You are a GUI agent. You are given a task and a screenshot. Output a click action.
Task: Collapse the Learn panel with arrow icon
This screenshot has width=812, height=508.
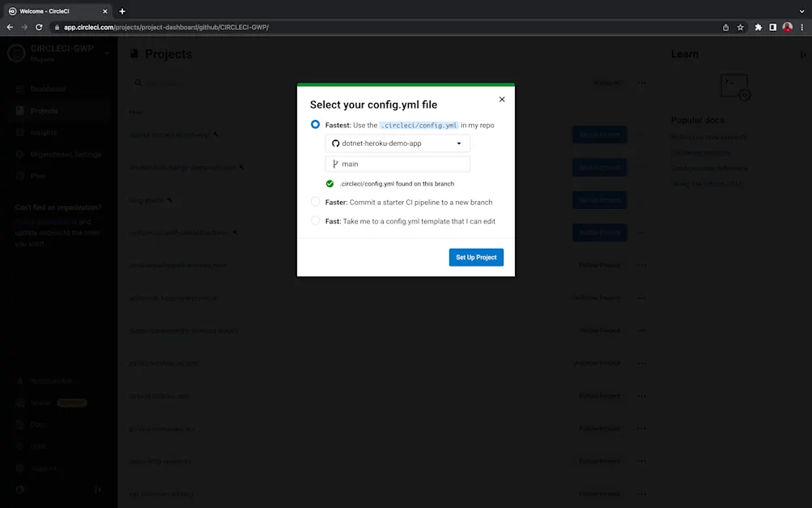point(802,54)
